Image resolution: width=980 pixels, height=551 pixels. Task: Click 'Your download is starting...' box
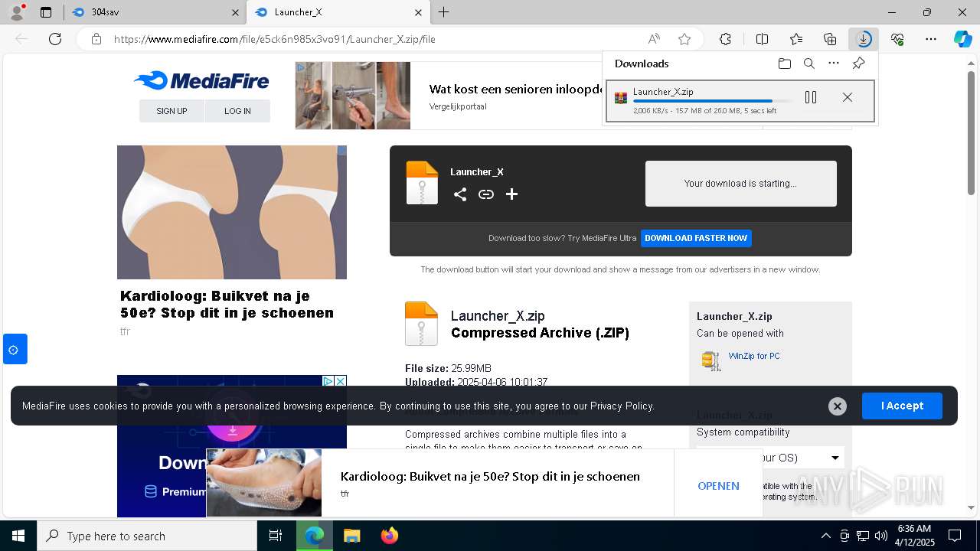(740, 184)
